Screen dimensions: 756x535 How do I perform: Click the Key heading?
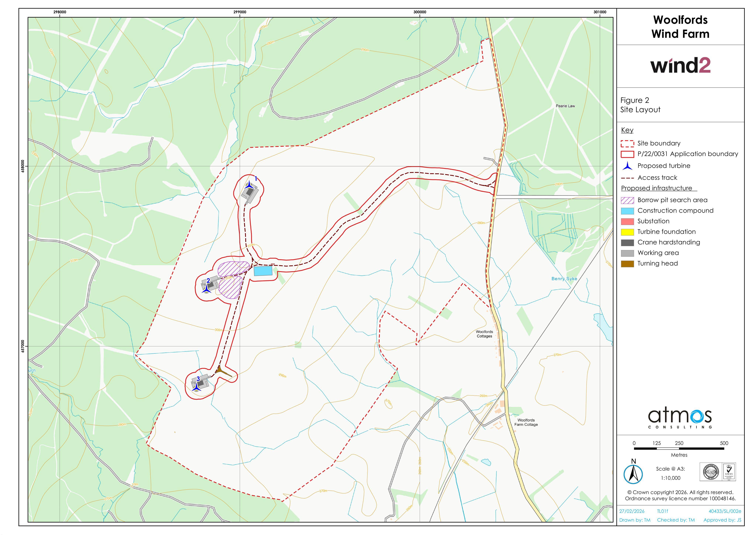tap(627, 130)
